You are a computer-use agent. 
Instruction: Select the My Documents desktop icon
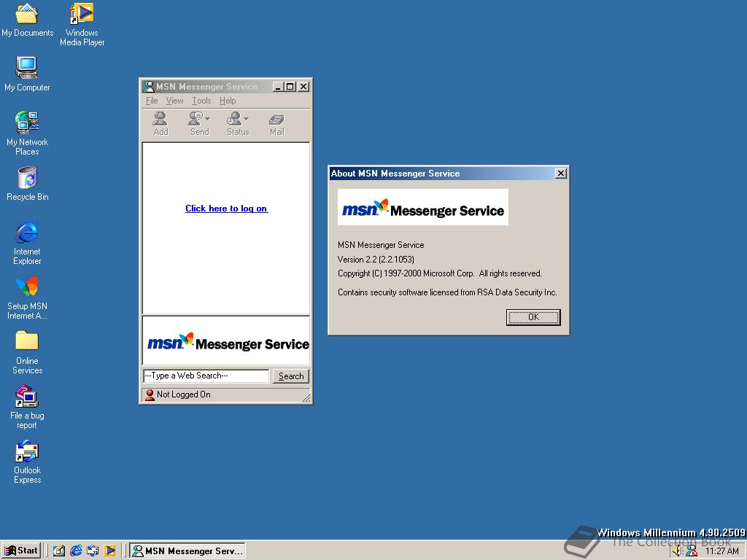27,20
